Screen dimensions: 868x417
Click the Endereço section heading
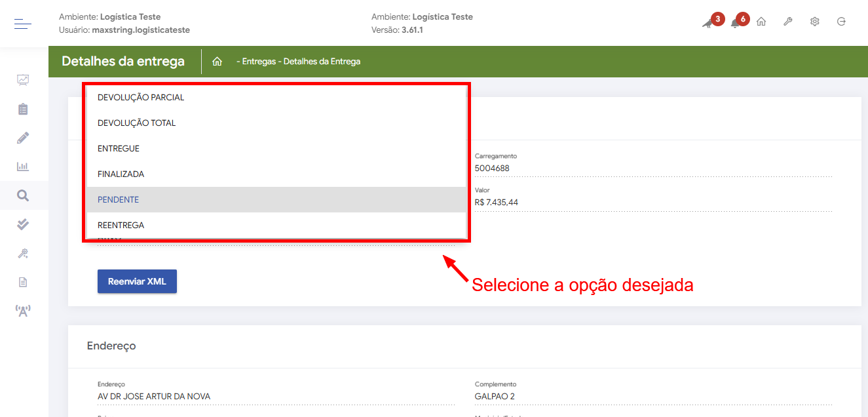111,346
